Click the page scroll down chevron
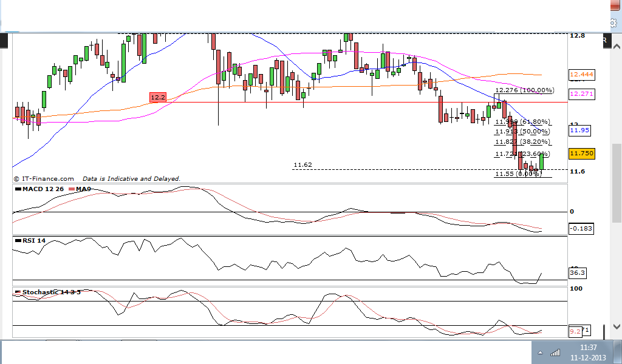622x364 pixels. 617,327
